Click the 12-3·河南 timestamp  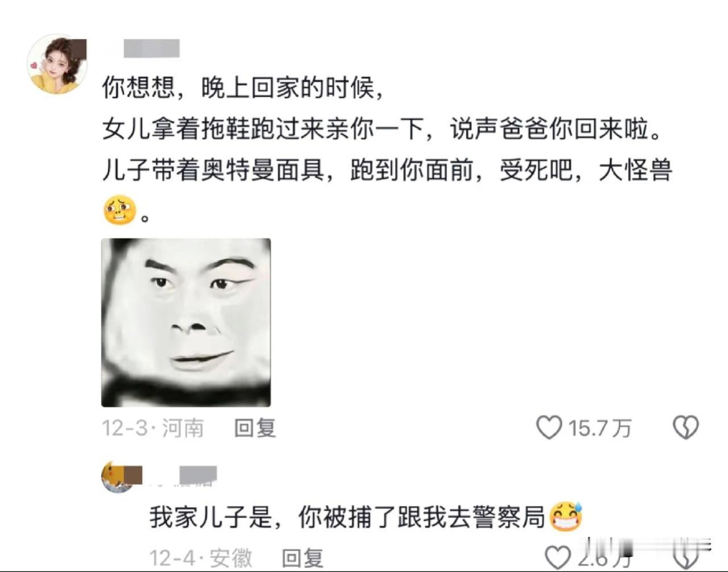pos(152,428)
